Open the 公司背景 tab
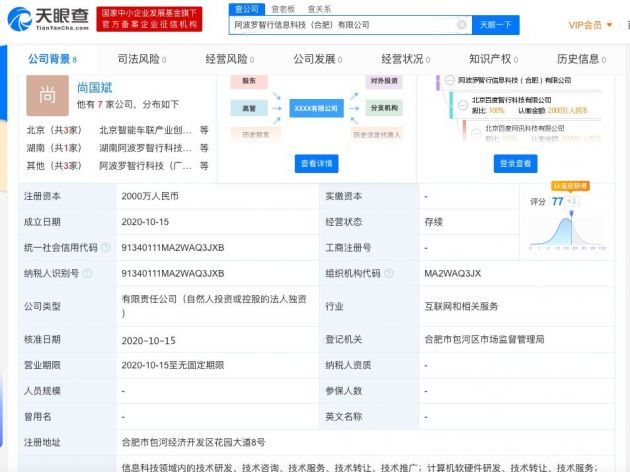The height and width of the screenshot is (472, 630). point(52,59)
